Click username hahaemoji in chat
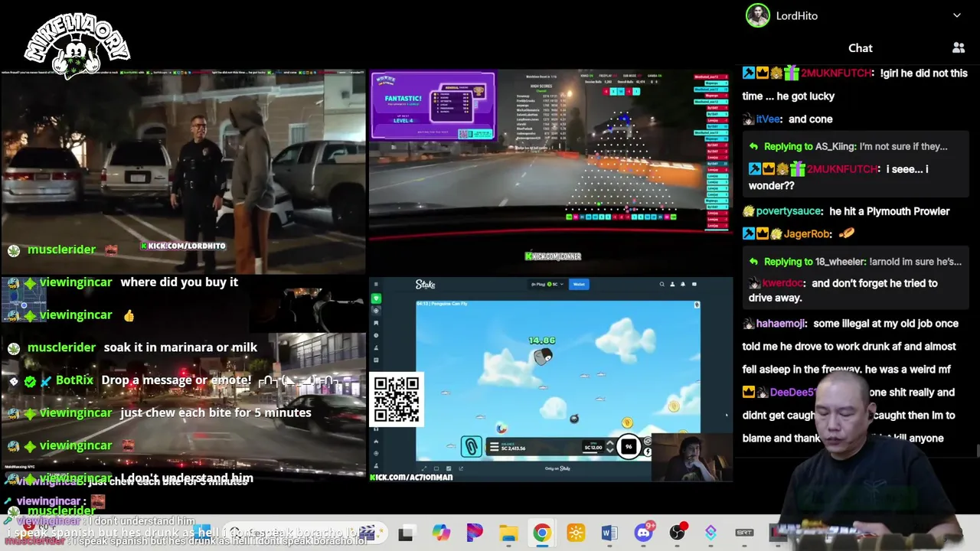This screenshot has height=551, width=980. (780, 324)
